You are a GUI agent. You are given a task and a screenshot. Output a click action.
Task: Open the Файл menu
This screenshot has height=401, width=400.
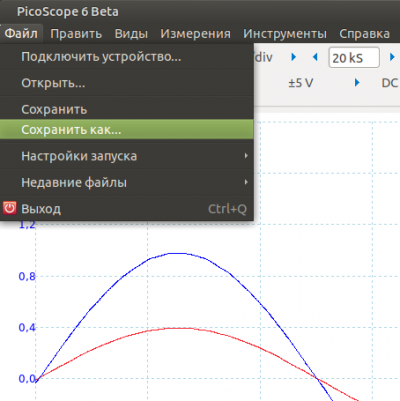[21, 34]
